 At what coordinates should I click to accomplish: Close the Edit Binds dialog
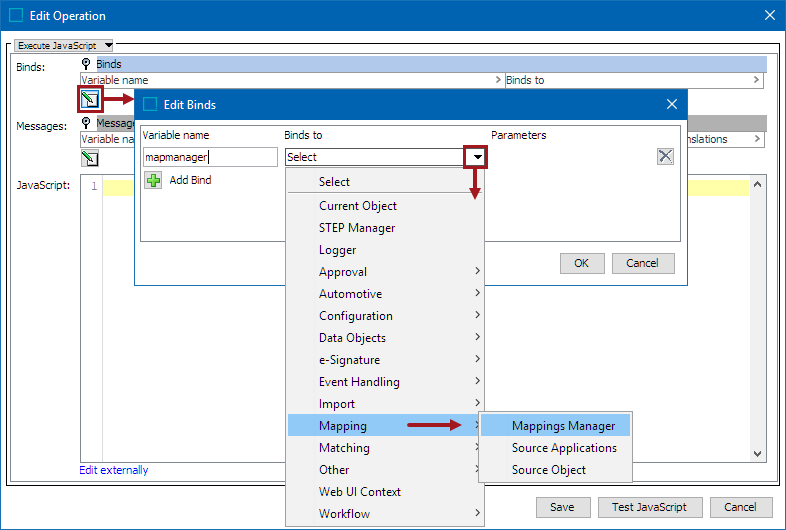(672, 104)
